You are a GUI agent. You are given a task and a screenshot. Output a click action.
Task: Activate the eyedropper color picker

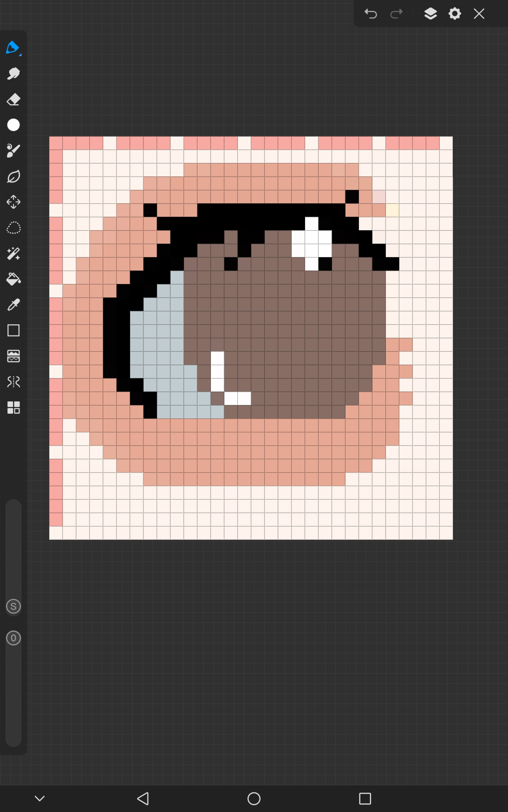13,305
